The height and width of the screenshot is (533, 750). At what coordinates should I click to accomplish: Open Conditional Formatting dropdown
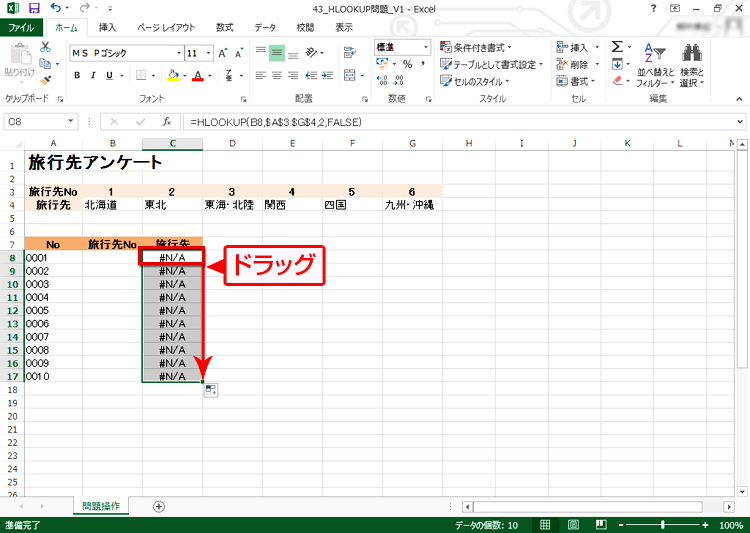[x=475, y=47]
